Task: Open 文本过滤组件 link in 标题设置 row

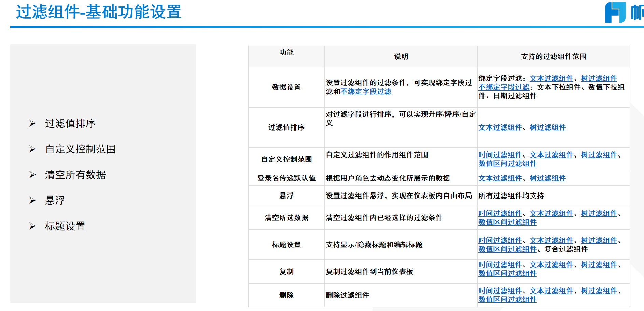Action: click(551, 240)
